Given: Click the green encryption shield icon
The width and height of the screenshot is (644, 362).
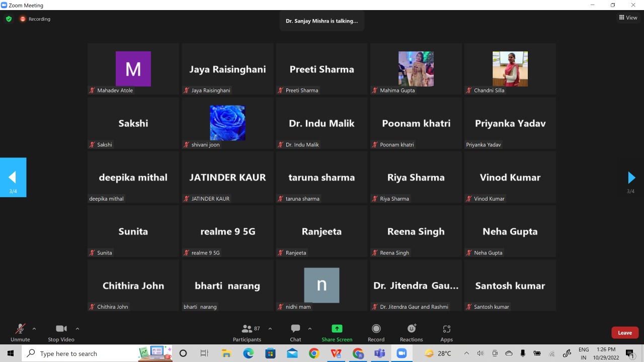Looking at the screenshot, I should tap(9, 19).
